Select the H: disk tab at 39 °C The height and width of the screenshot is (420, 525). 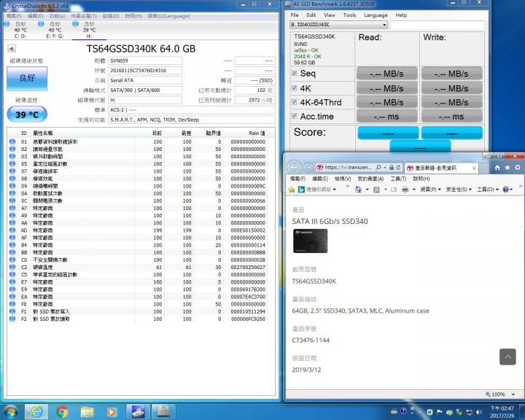89,30
